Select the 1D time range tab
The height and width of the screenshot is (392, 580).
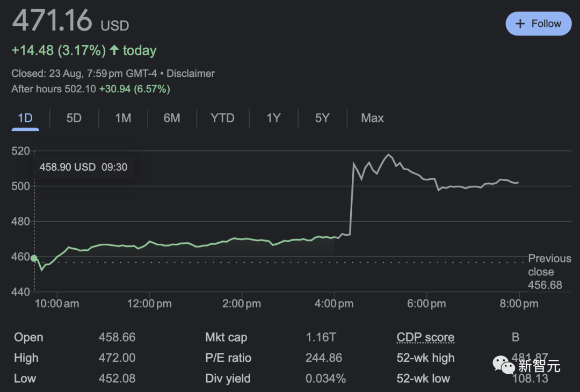coord(25,118)
